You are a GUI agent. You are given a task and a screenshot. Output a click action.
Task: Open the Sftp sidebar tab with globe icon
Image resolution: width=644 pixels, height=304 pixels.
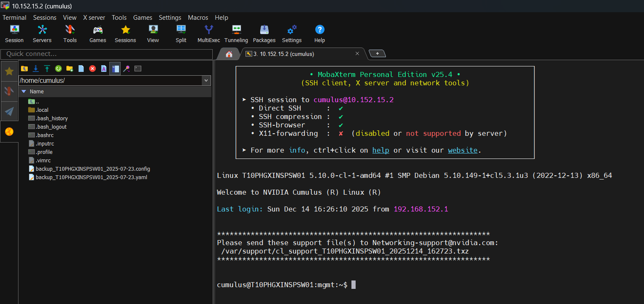9,132
